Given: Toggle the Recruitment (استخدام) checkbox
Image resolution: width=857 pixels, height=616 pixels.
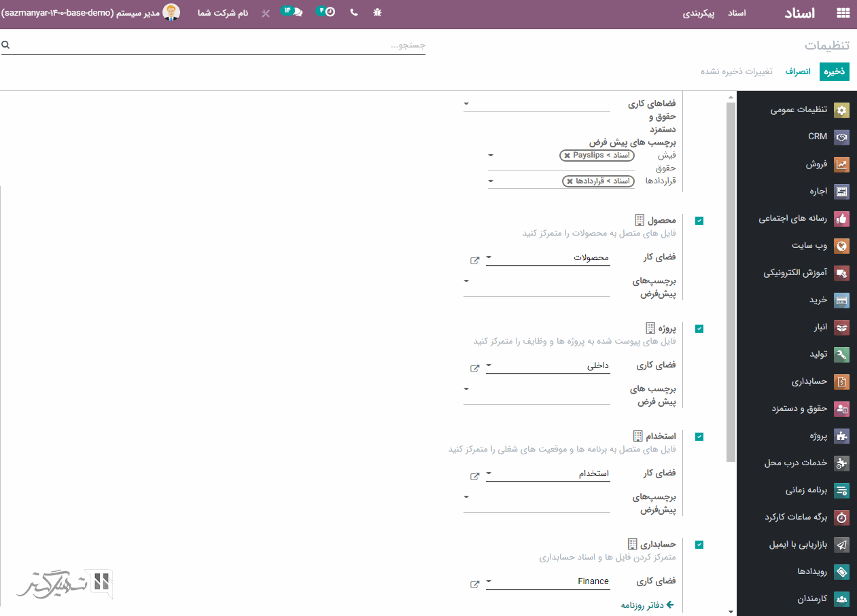Looking at the screenshot, I should tap(699, 437).
